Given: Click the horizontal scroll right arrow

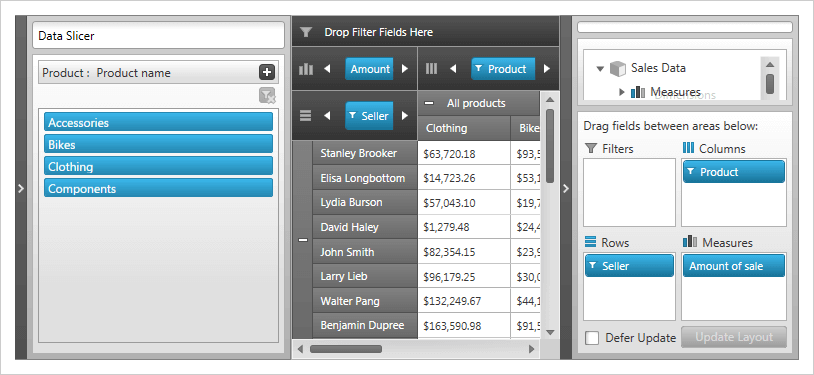Looking at the screenshot, I should 531,349.
